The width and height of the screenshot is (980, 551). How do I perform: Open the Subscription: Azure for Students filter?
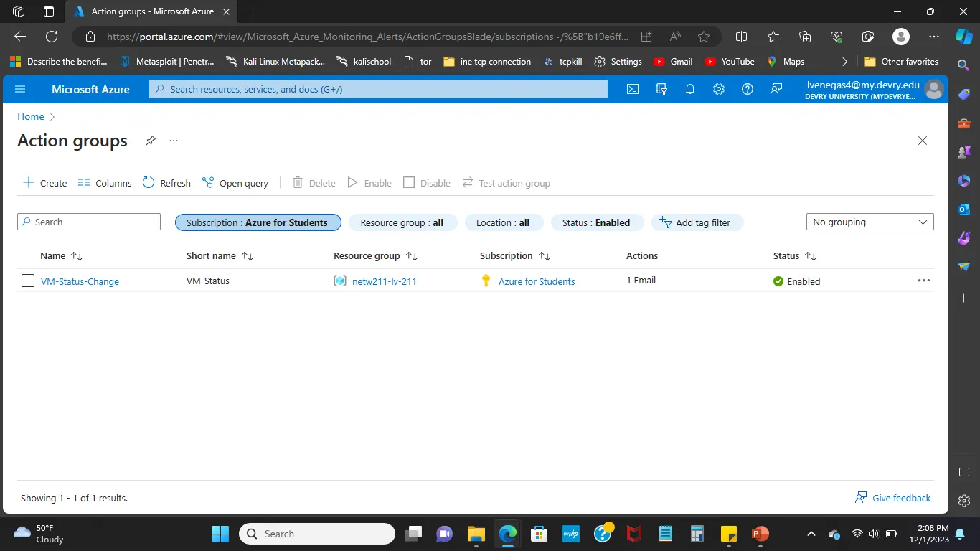click(258, 222)
